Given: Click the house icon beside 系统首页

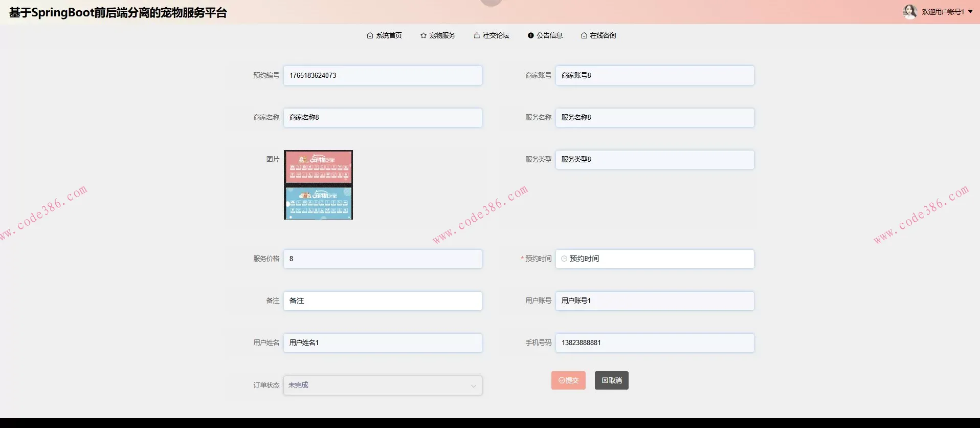Looking at the screenshot, I should pyautogui.click(x=370, y=36).
